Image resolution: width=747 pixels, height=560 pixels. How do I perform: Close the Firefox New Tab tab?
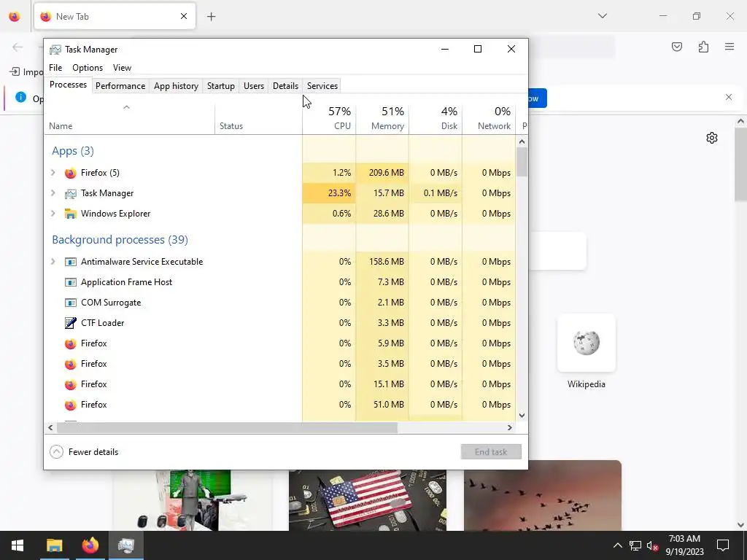coord(184,16)
